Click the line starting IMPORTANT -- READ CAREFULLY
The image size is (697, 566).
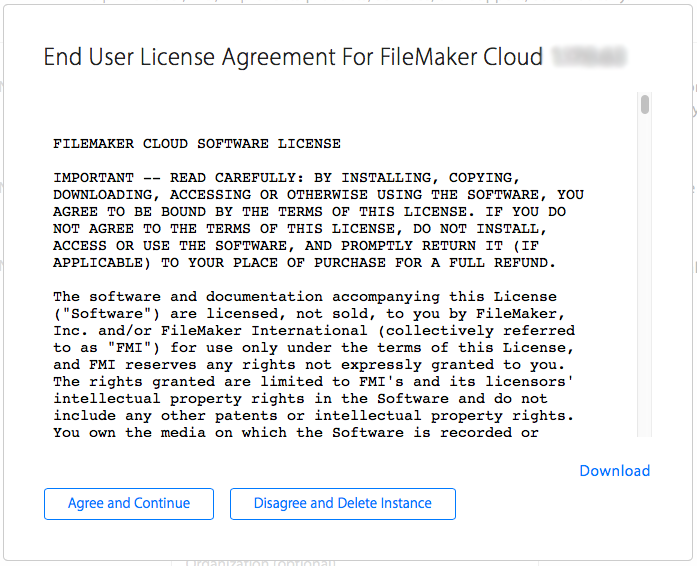[x=287, y=178]
